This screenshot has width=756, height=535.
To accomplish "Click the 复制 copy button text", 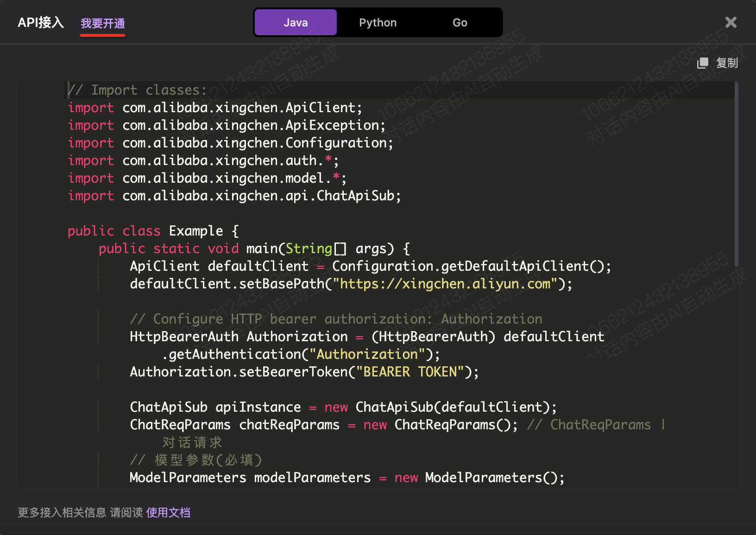I will point(727,63).
